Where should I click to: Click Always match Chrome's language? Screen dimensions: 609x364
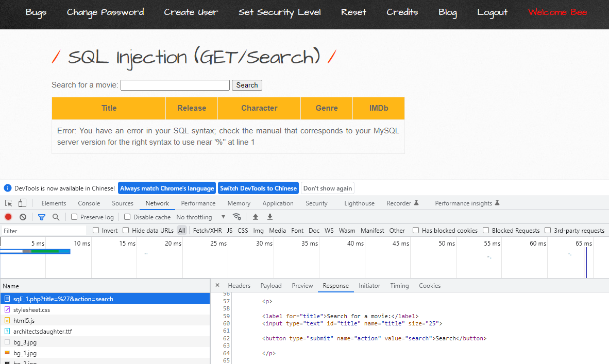pyautogui.click(x=167, y=188)
